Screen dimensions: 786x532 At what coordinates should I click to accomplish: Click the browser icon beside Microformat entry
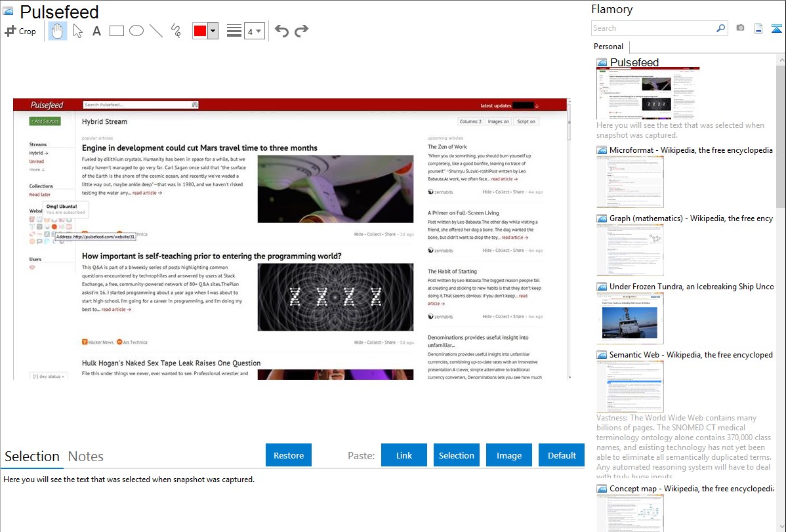pos(602,150)
